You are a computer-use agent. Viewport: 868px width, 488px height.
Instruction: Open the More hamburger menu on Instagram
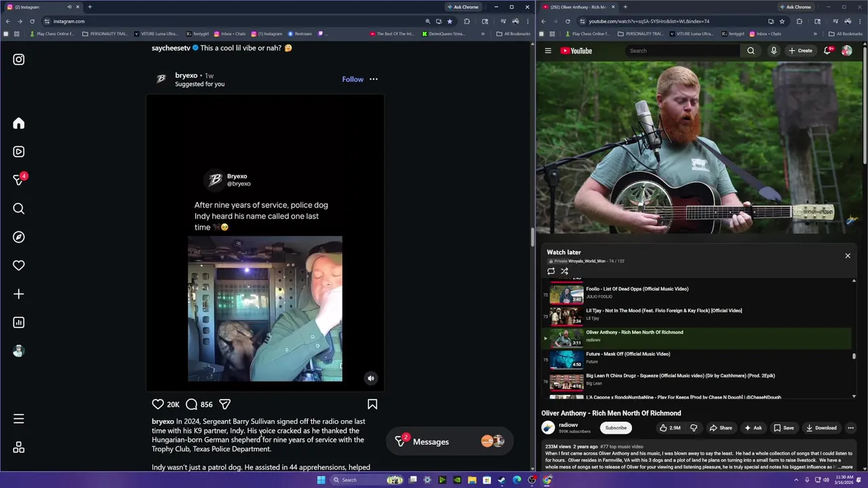coord(18,420)
